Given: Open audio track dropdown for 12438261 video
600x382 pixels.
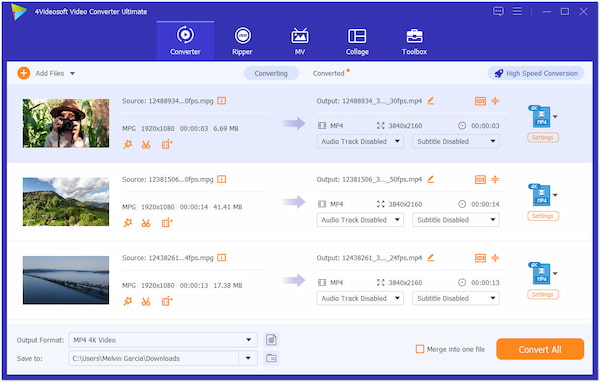Looking at the screenshot, I should [x=360, y=298].
